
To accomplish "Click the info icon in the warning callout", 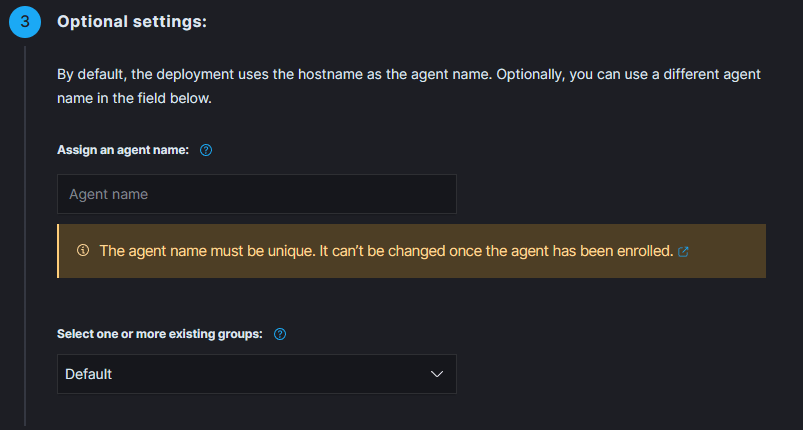I will pos(83,250).
